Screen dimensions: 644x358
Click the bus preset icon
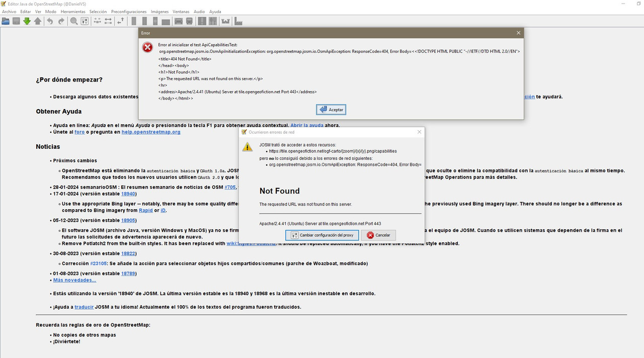click(189, 21)
